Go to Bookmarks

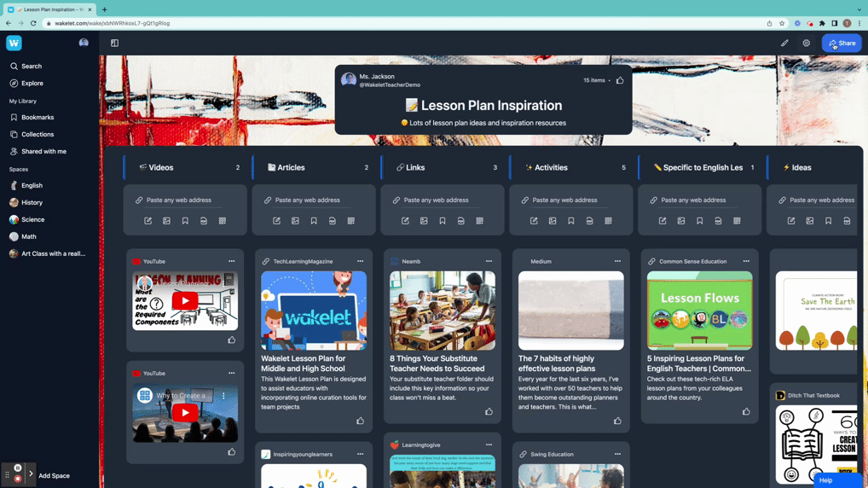coord(32,118)
